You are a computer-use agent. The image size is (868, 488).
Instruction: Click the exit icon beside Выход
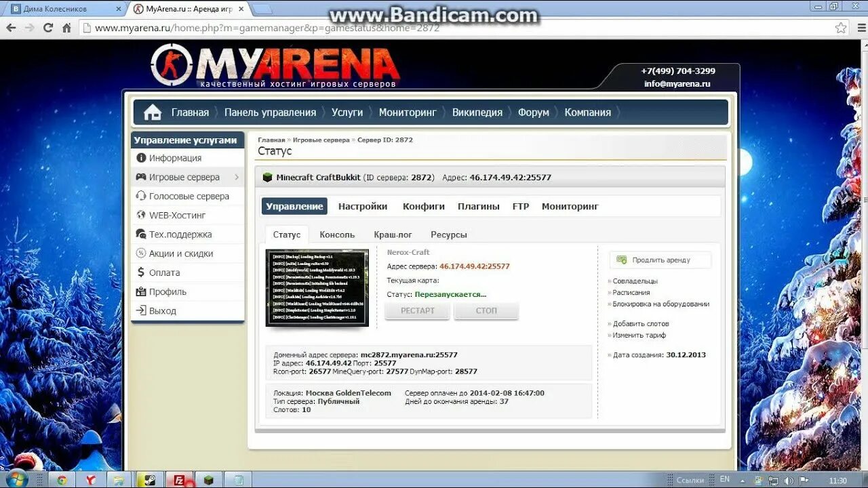pyautogui.click(x=141, y=310)
